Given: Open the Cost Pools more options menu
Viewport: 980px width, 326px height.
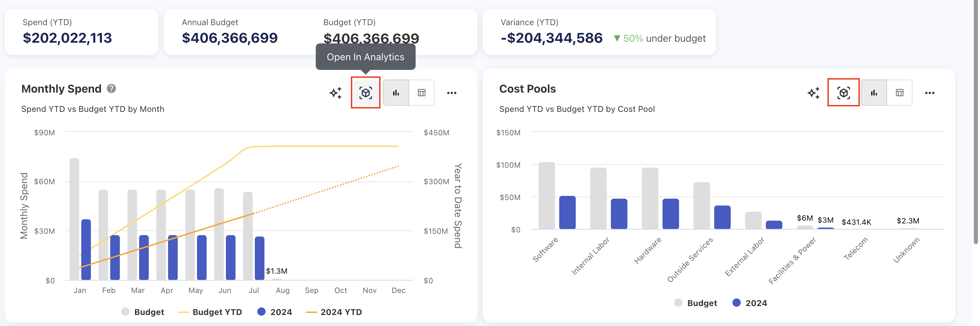Looking at the screenshot, I should [x=929, y=93].
